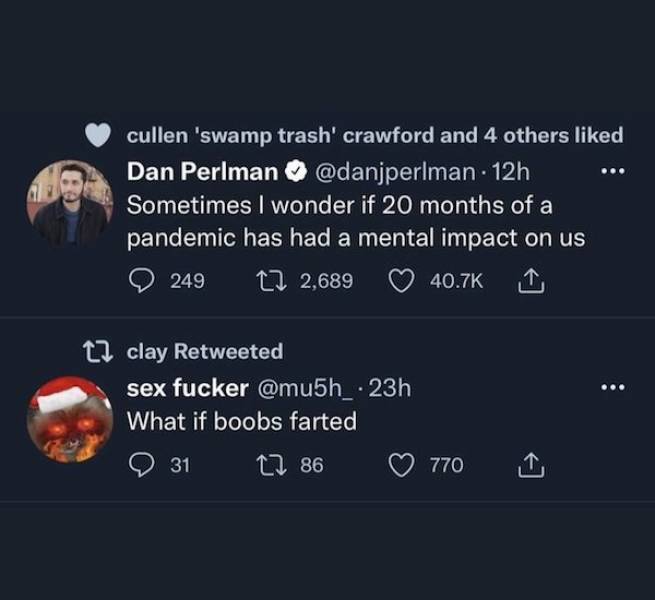Open the Santa hat avatar profile
This screenshot has height=600, width=655.
tap(69, 420)
